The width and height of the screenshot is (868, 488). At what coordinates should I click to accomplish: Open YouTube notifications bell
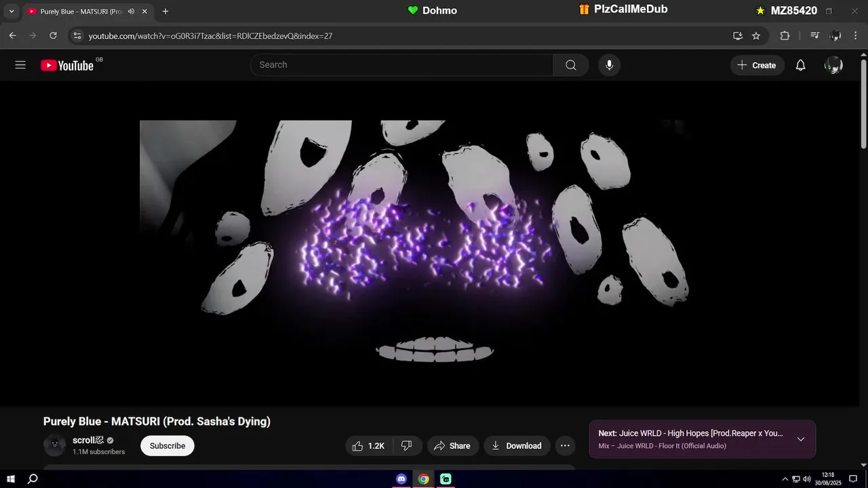click(x=800, y=65)
